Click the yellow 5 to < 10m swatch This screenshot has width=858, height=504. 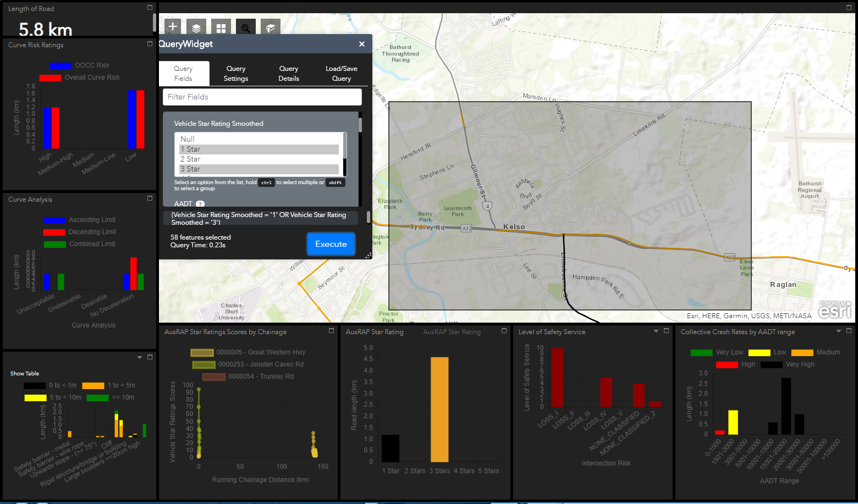coord(35,398)
